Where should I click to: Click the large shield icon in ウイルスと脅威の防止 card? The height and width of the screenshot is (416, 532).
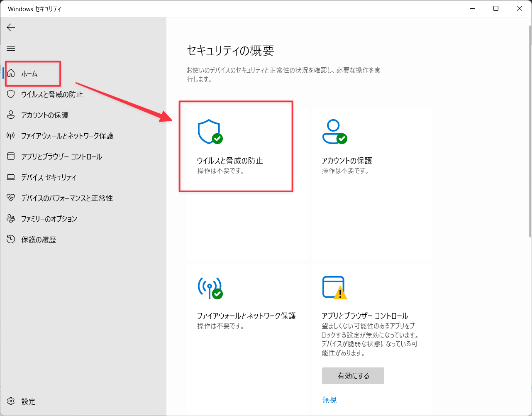[210, 132]
